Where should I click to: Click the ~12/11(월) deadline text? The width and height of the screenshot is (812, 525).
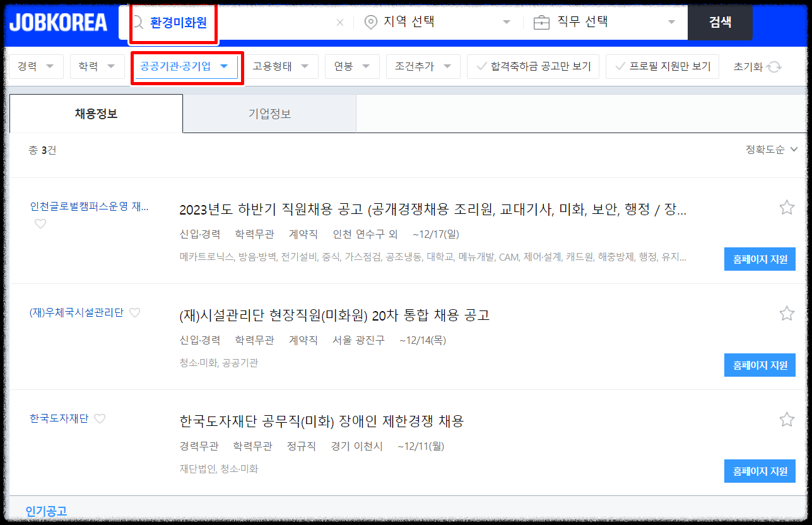(421, 446)
